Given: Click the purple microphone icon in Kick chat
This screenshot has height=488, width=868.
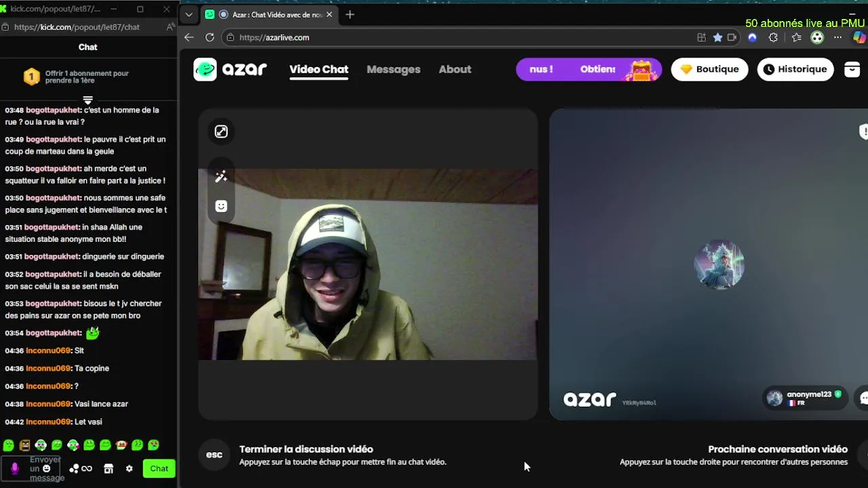Looking at the screenshot, I should [15, 468].
